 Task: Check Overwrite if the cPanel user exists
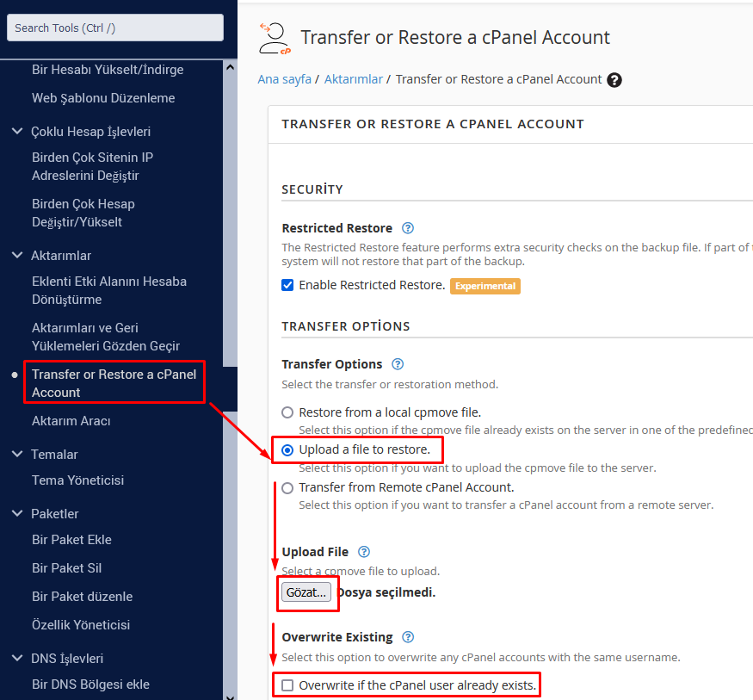pyautogui.click(x=288, y=686)
